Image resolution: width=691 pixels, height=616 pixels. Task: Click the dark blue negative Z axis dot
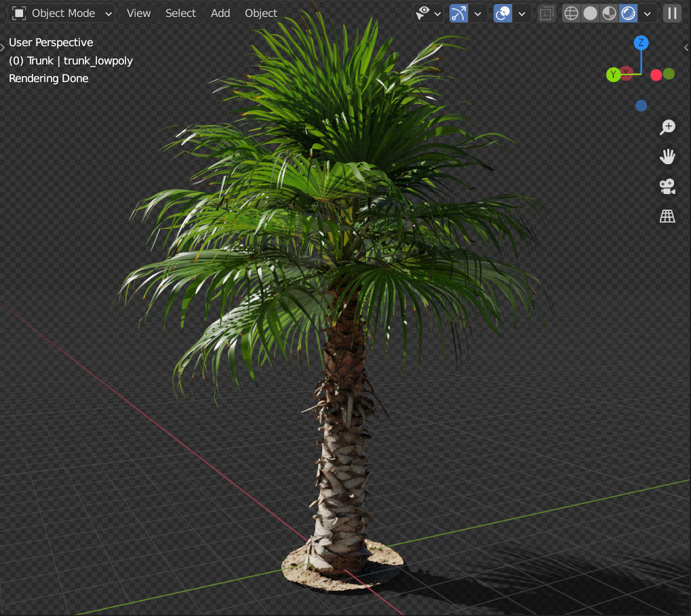[641, 105]
